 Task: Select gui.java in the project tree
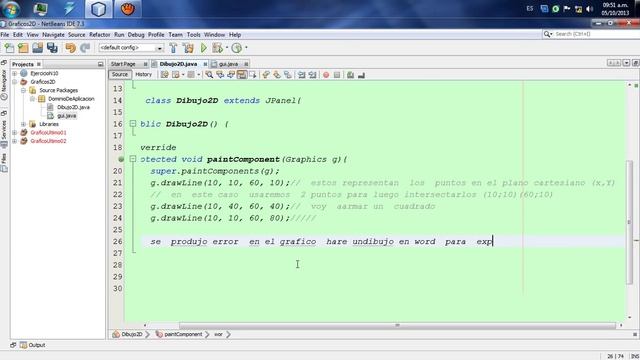pyautogui.click(x=67, y=116)
